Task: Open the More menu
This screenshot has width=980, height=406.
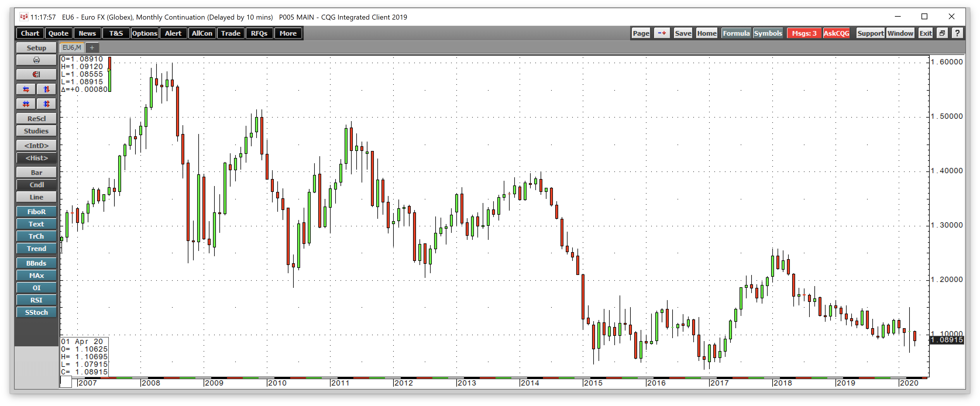Action: pyautogui.click(x=288, y=33)
